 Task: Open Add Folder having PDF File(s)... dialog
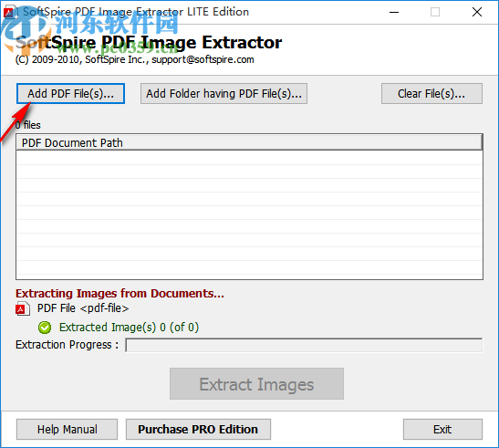224,94
